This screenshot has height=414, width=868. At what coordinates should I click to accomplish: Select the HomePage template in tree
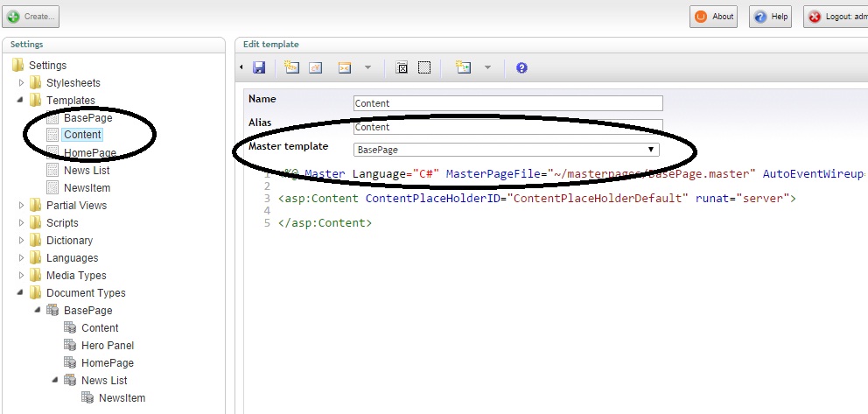pyautogui.click(x=89, y=153)
